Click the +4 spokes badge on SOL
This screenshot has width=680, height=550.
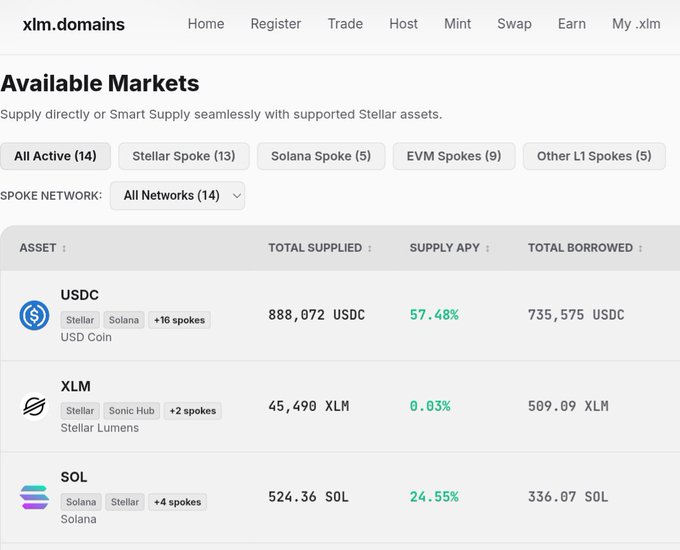click(x=177, y=502)
